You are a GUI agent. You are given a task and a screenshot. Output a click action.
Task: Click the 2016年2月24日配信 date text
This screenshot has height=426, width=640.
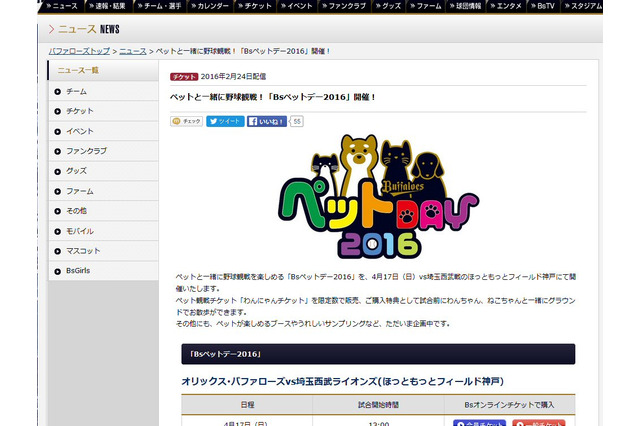233,76
